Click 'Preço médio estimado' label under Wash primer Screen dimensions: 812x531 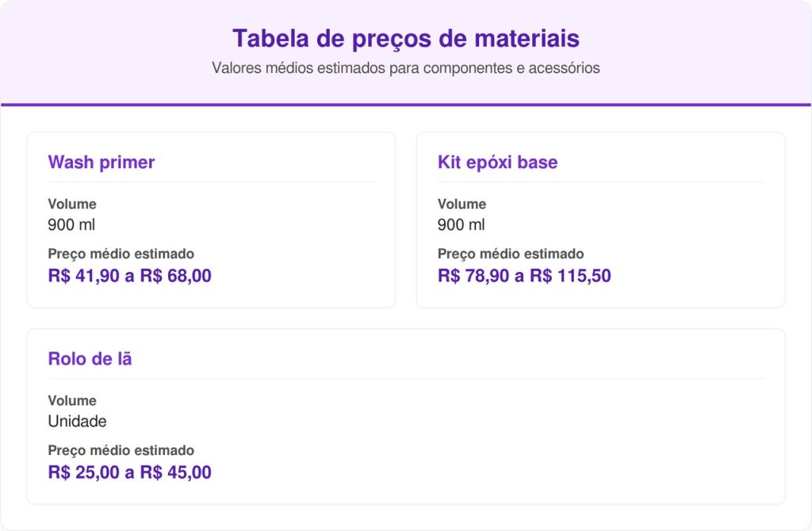tap(121, 254)
